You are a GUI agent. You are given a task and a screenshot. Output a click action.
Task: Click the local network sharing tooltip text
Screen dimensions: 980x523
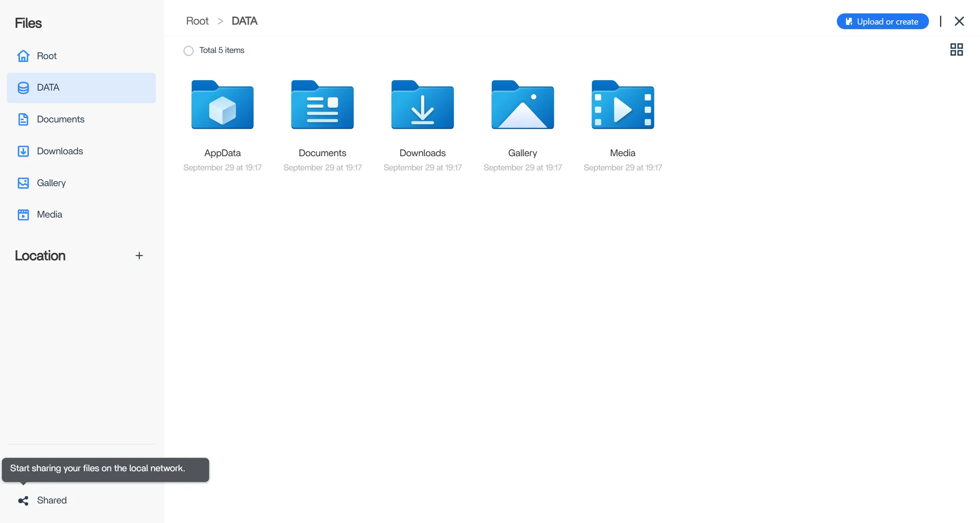tap(97, 468)
